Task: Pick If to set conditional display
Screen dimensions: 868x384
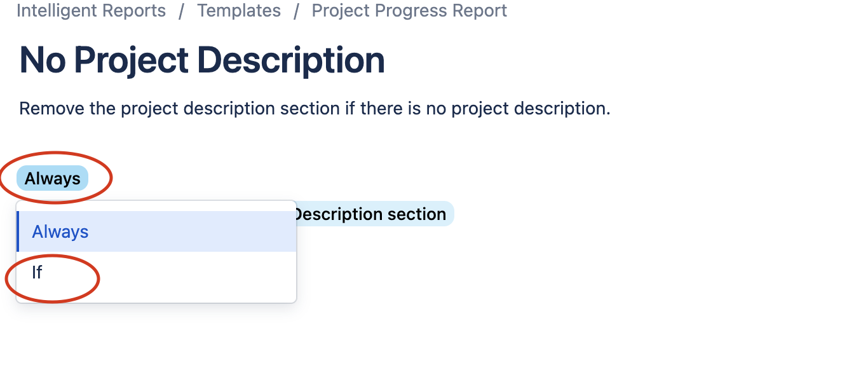Action: coord(36,272)
